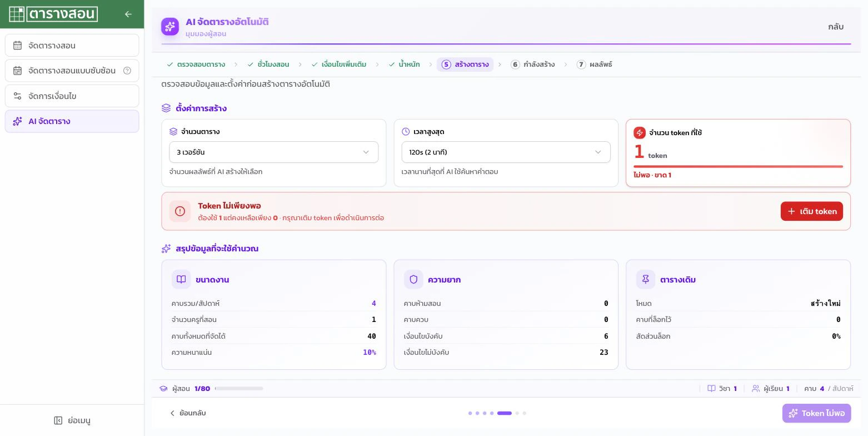The height and width of the screenshot is (436, 868).
Task: Click plus icon on เติม token button
Action: 791,211
